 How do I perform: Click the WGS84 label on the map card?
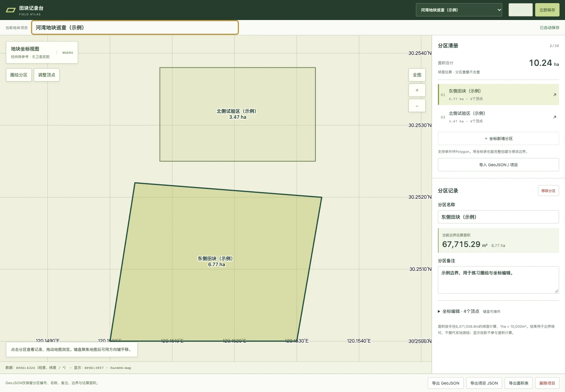tap(67, 53)
